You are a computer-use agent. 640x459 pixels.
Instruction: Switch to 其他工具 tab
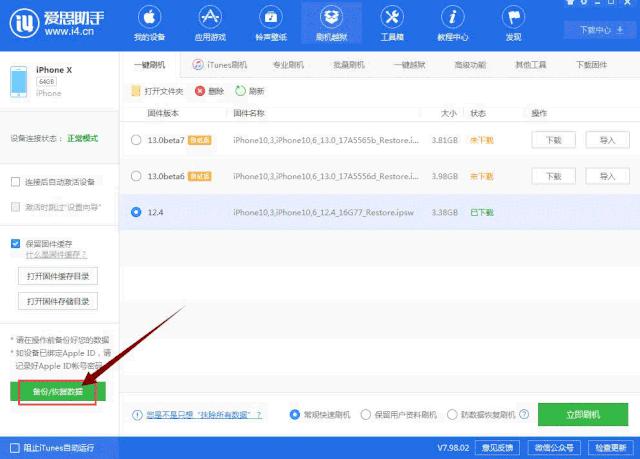pos(531,65)
